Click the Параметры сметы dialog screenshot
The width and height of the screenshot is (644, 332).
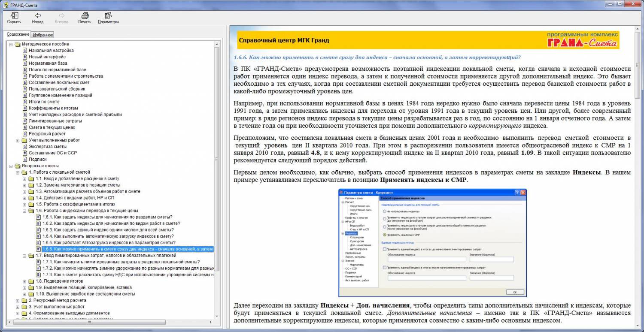[432, 243]
